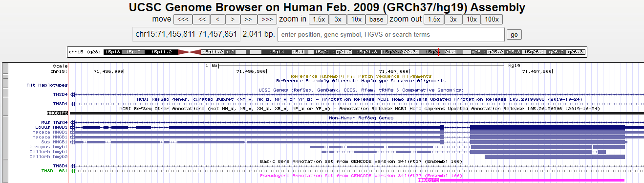644x183 pixels.
Task: Click the 15q21.1 band on ideogram
Action: [324, 52]
